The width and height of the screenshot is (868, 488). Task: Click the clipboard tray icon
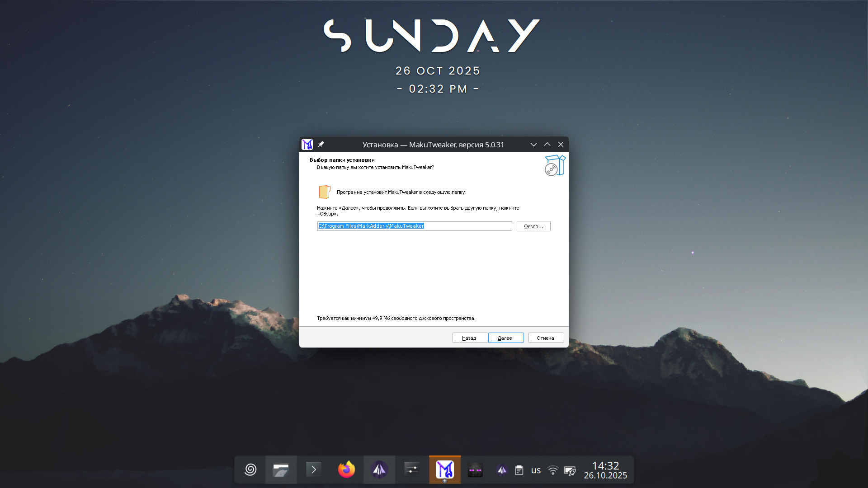coord(519,470)
